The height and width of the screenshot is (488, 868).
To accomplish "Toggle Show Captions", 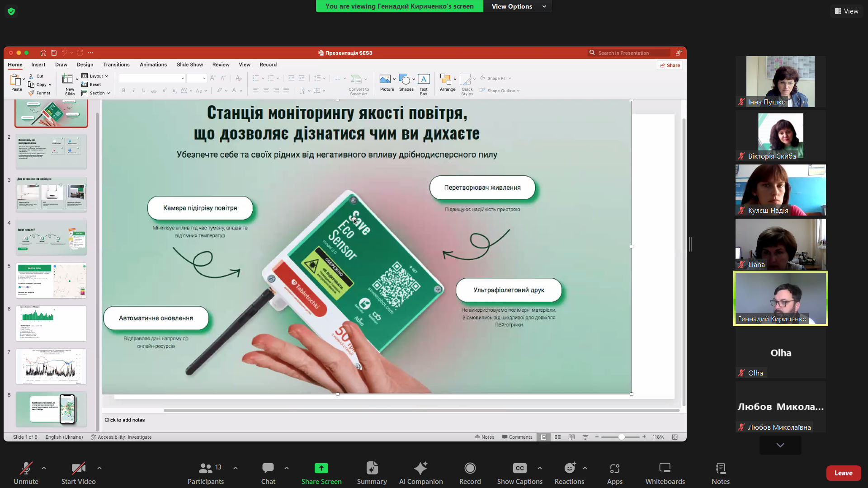I will coord(519,473).
